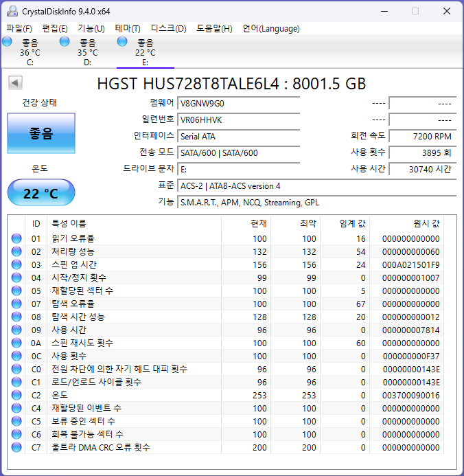Click the status orb for row 08 탐색 시간 성능
The width and height of the screenshot is (464, 476).
click(x=16, y=317)
